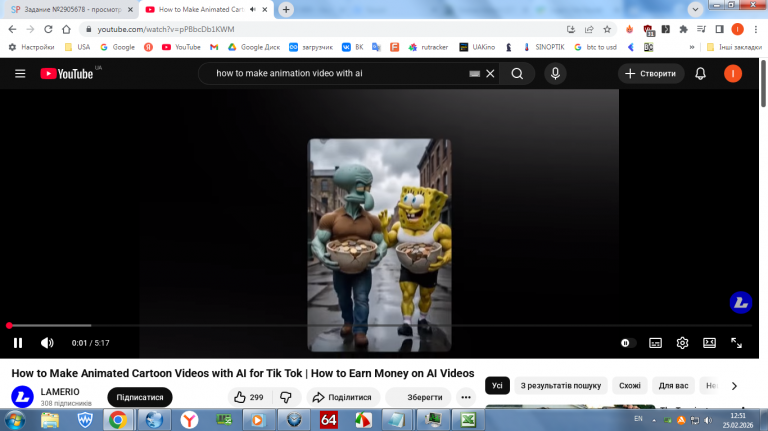
Task: Open Yandex browser from taskbar
Action: [189, 420]
